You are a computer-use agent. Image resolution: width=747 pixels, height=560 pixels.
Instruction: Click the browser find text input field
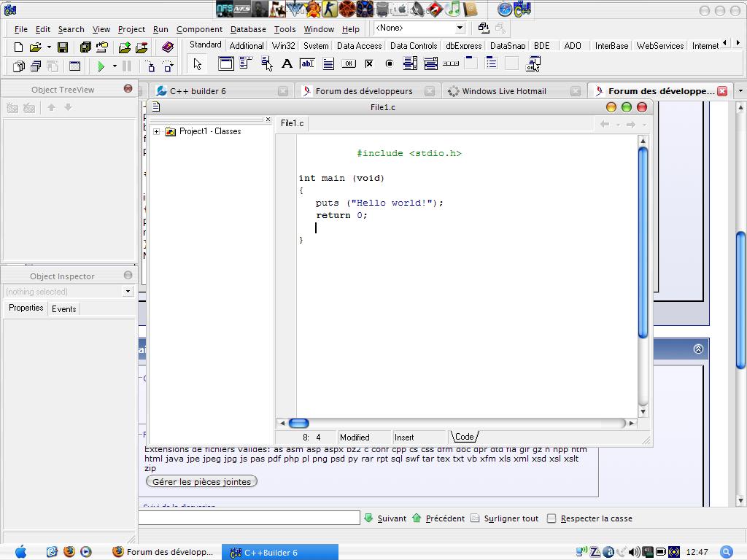tap(249, 518)
